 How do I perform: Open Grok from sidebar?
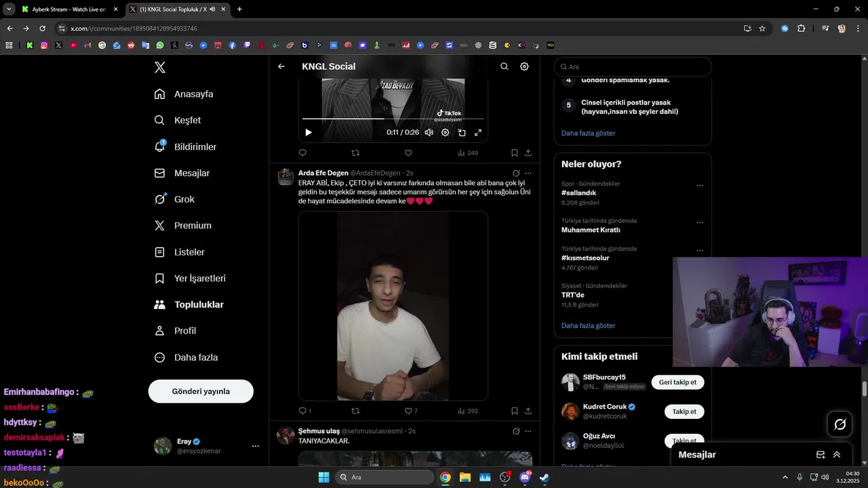pos(174,199)
